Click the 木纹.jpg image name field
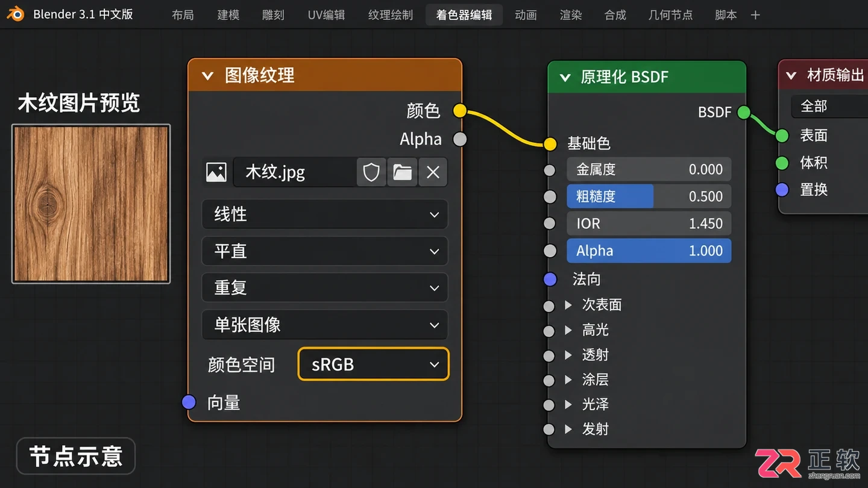The width and height of the screenshot is (868, 488). (294, 172)
